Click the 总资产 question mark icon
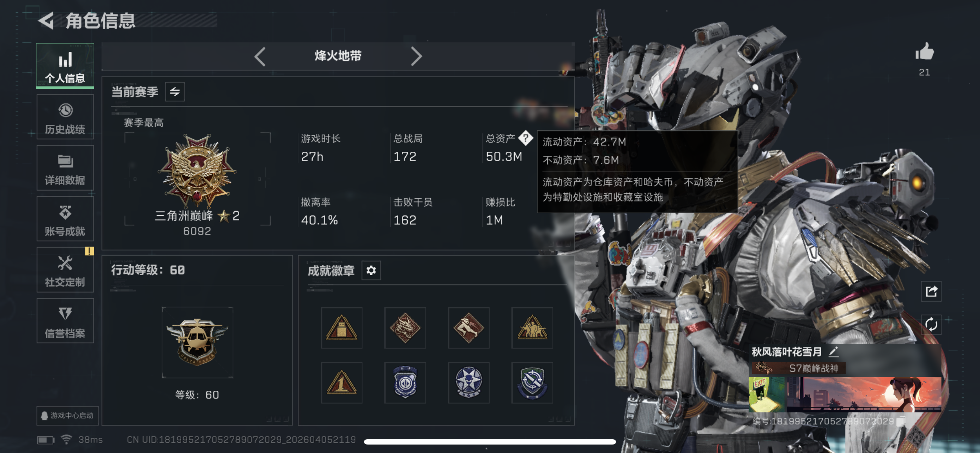 525,138
